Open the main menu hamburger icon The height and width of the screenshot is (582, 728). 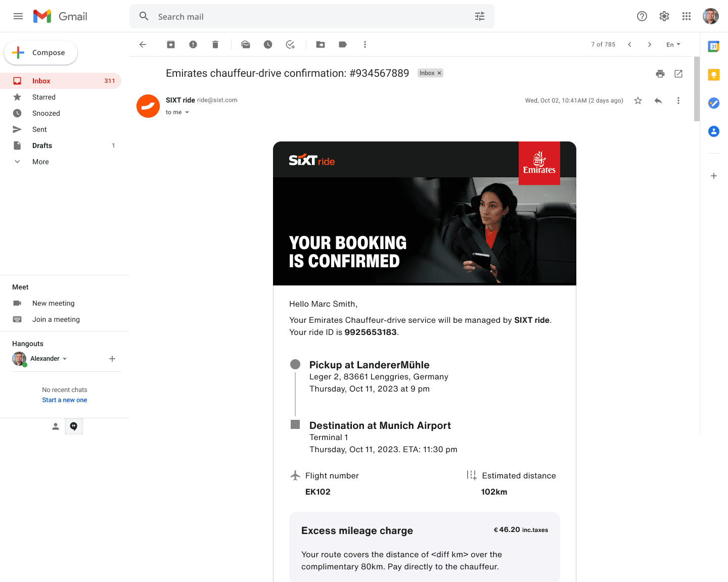[x=18, y=16]
